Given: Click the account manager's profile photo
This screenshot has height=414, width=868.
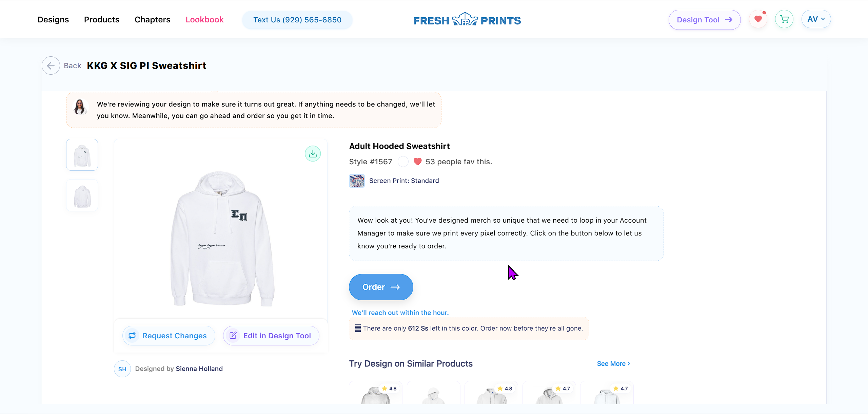Looking at the screenshot, I should point(80,107).
